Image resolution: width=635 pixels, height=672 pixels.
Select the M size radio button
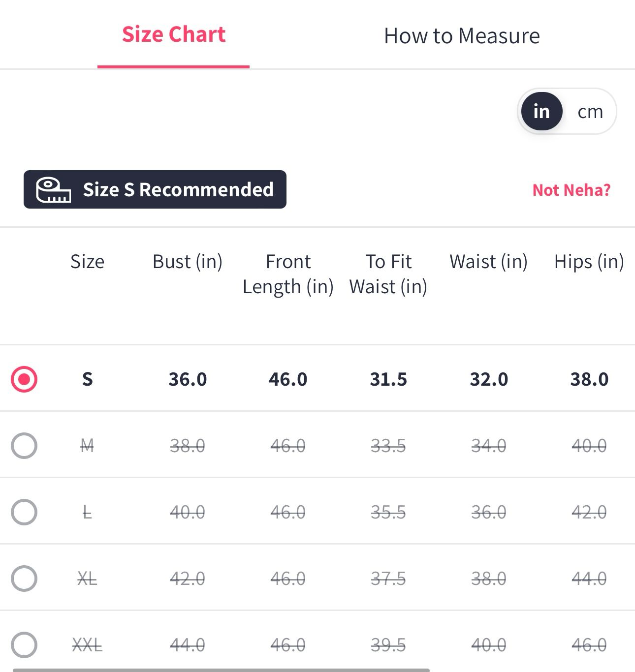(x=24, y=446)
